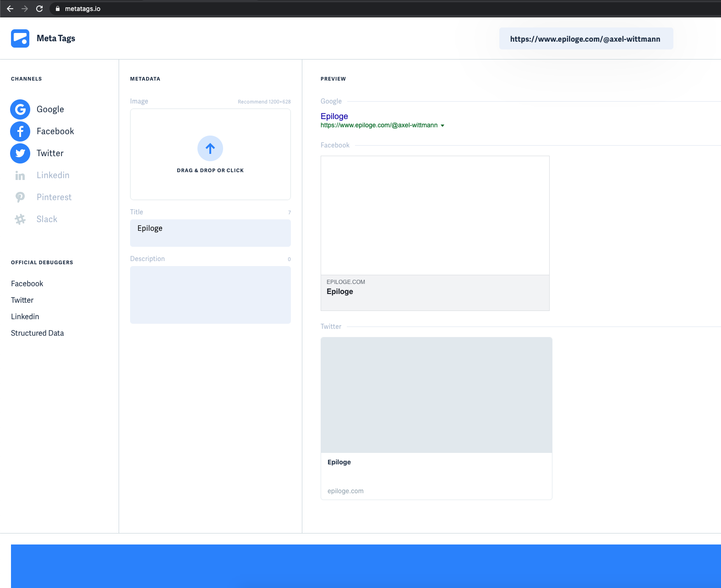The width and height of the screenshot is (721, 588).
Task: Enable the Slack channel icon
Action: (x=20, y=219)
